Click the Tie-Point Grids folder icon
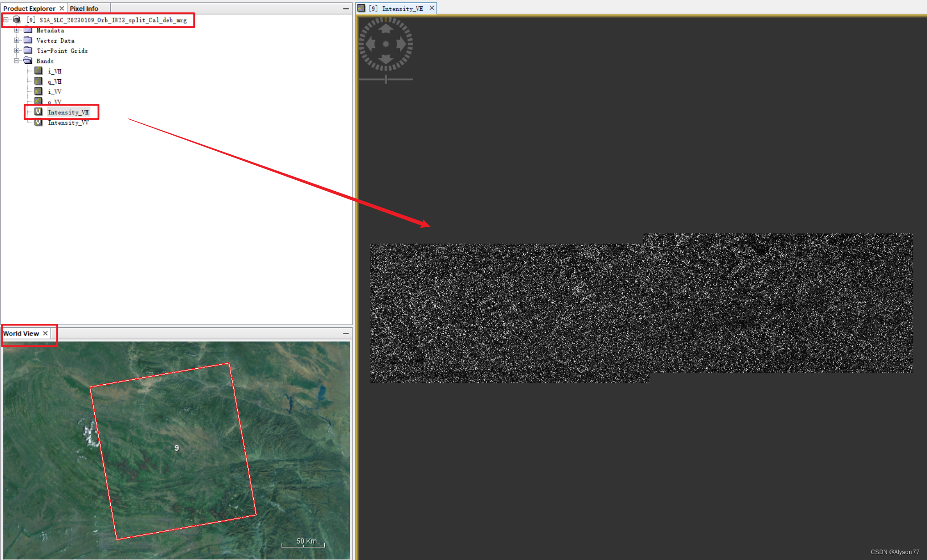Screen dimensions: 927x560 [x=28, y=51]
